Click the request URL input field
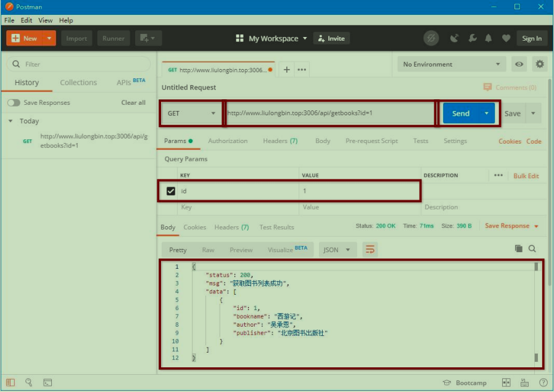Viewport: 554px width, 392px height. [x=330, y=113]
